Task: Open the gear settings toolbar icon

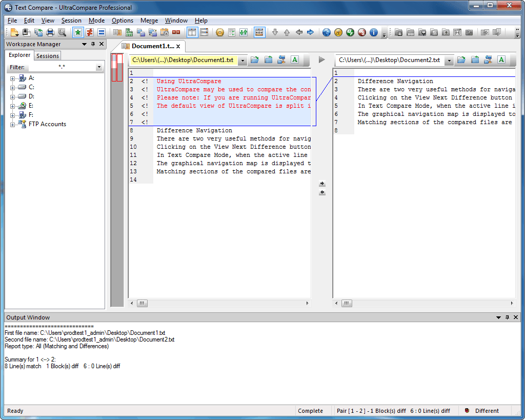Action: point(219,32)
